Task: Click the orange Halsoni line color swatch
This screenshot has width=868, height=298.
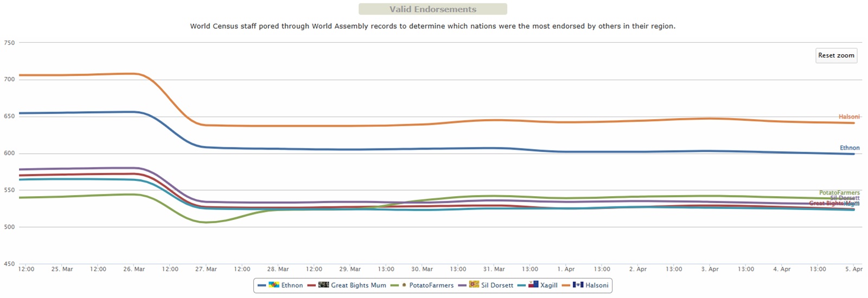Action: click(566, 286)
